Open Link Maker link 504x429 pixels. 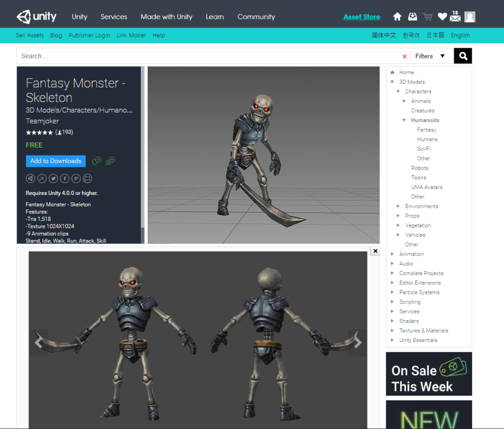point(131,35)
